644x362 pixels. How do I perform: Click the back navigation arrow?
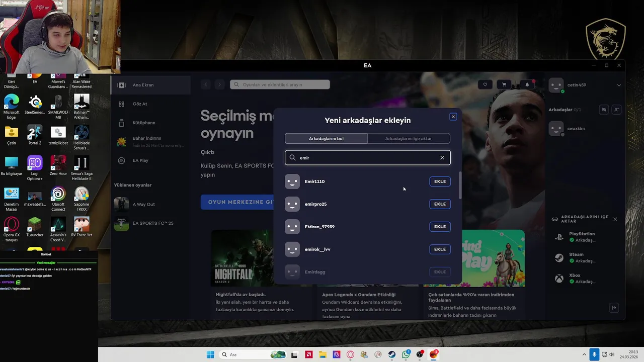point(205,84)
